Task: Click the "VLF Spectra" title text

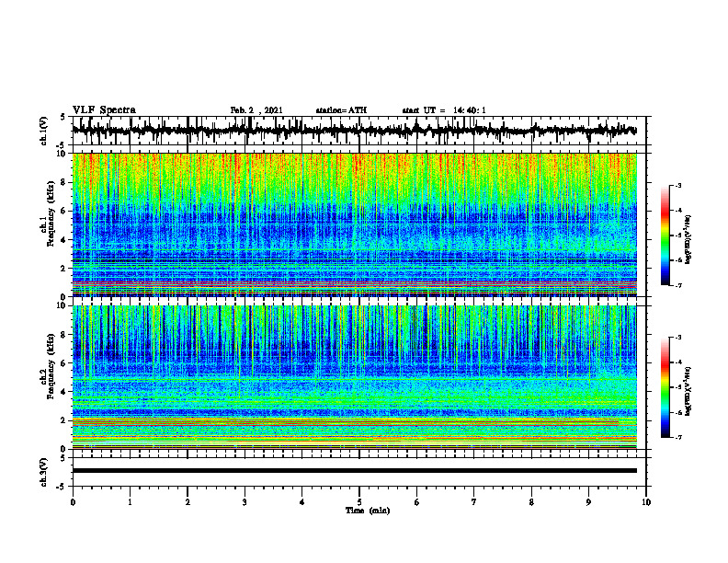Action: pyautogui.click(x=104, y=110)
